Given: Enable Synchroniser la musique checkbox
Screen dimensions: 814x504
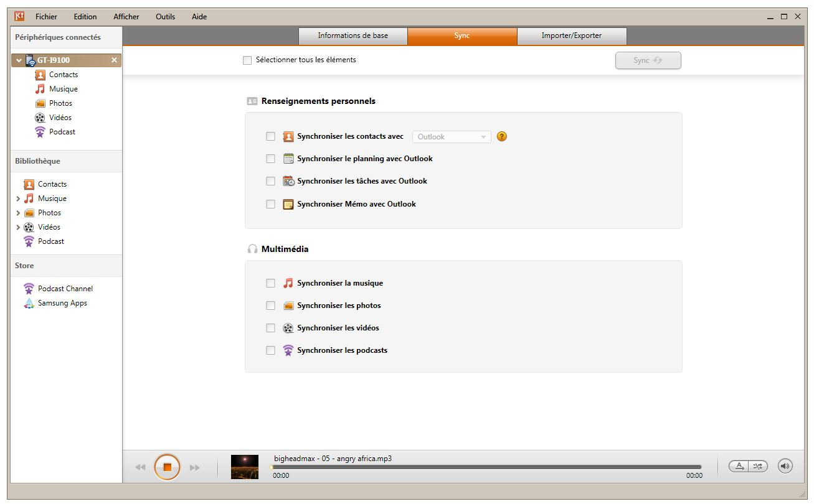Looking at the screenshot, I should tap(270, 283).
